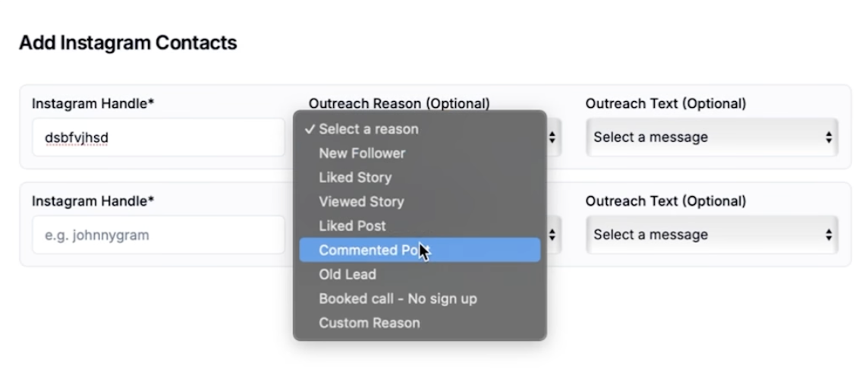Pick "Custom Reason" from the list
The width and height of the screenshot is (868, 369).
(x=369, y=323)
